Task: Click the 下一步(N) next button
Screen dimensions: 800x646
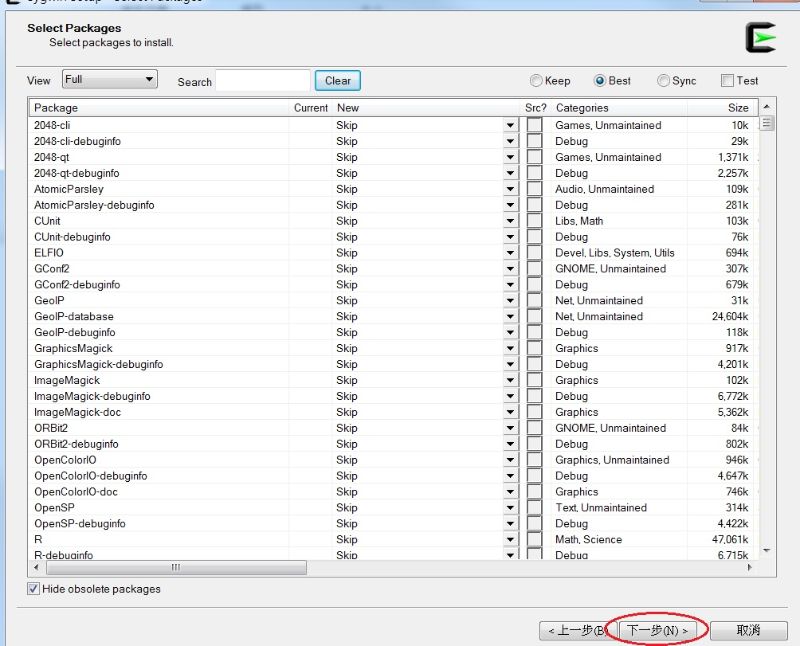Action: [657, 631]
